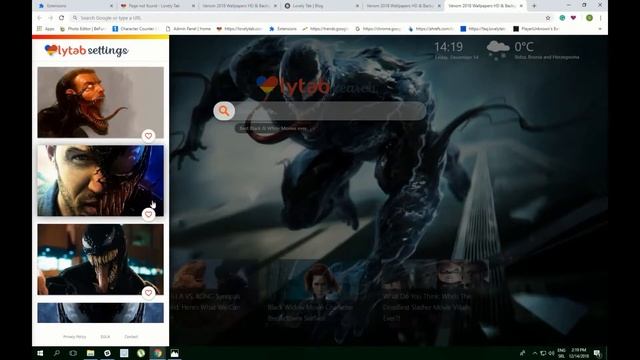640x360 pixels.
Task: Bookmark this page with the star
Action: tap(548, 18)
